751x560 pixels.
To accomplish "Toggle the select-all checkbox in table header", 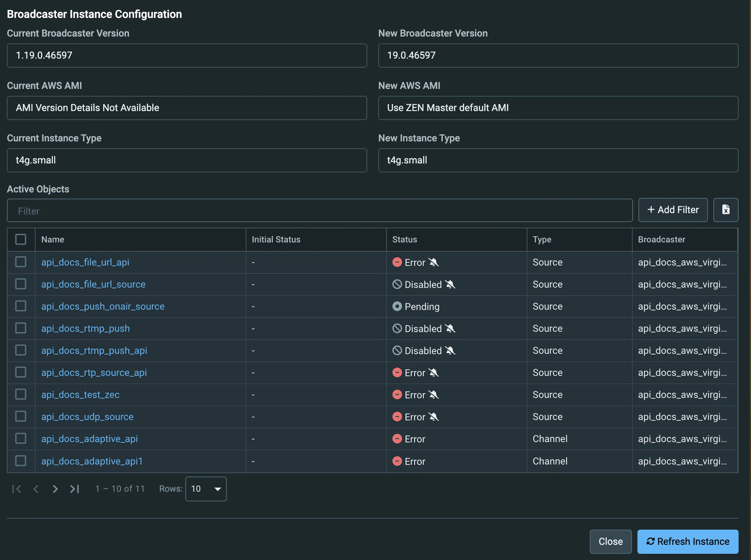I will [x=21, y=239].
